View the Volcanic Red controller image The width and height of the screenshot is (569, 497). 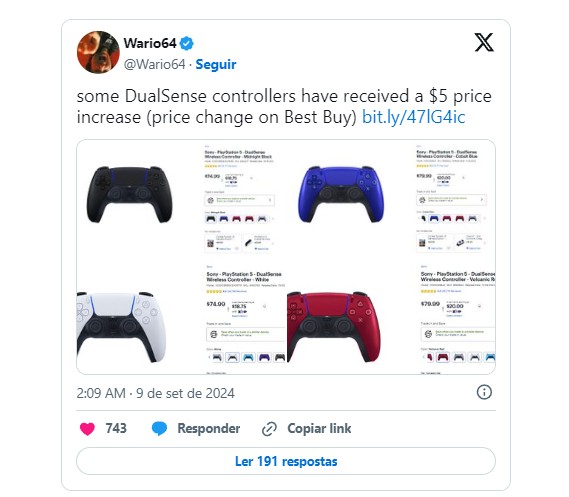(x=334, y=326)
